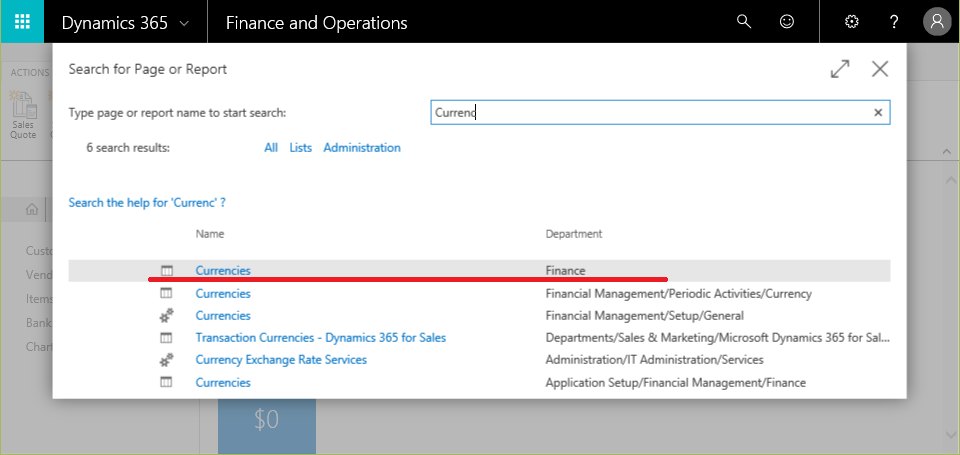Open Currencies under Application Setup/Financial Management/Finance

pos(223,382)
